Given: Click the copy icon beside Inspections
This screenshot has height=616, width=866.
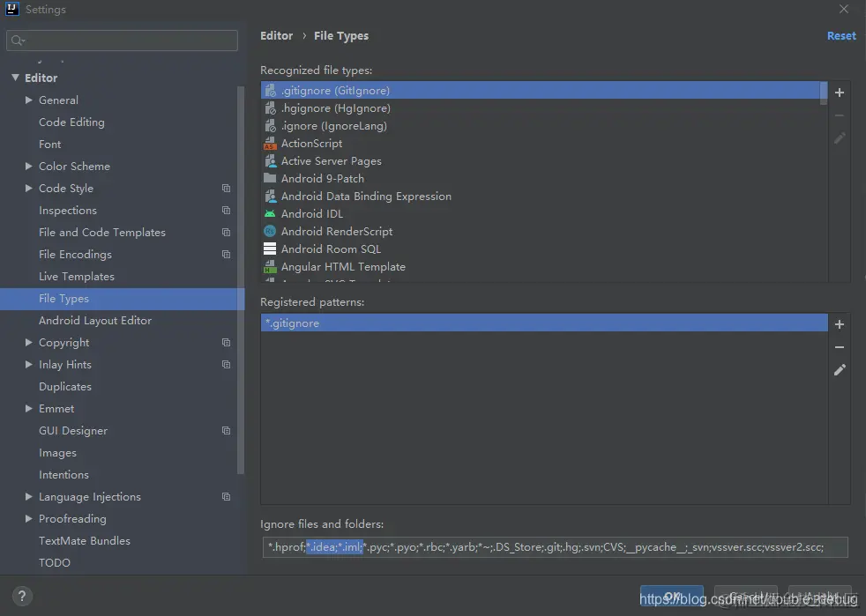Looking at the screenshot, I should click(x=226, y=211).
